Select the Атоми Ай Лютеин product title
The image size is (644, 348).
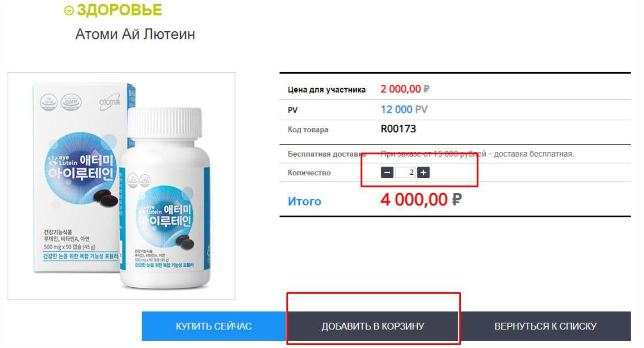tap(135, 34)
